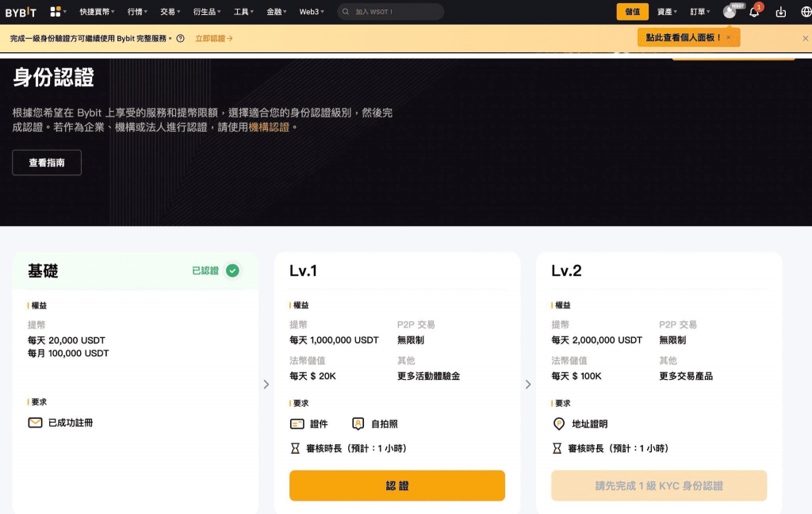This screenshot has width=812, height=514.
Task: Click the 立即認證 link
Action: point(214,38)
